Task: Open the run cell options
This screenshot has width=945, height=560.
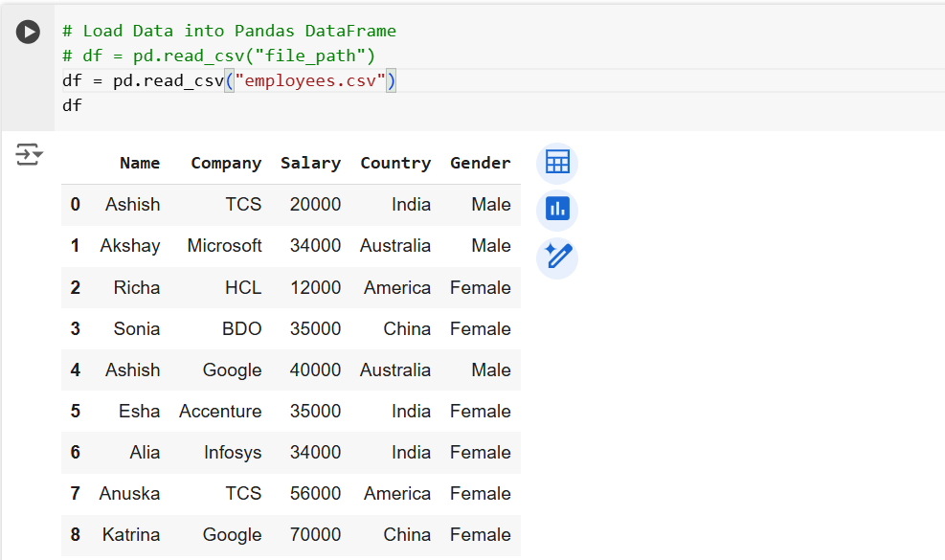Action: [x=28, y=31]
